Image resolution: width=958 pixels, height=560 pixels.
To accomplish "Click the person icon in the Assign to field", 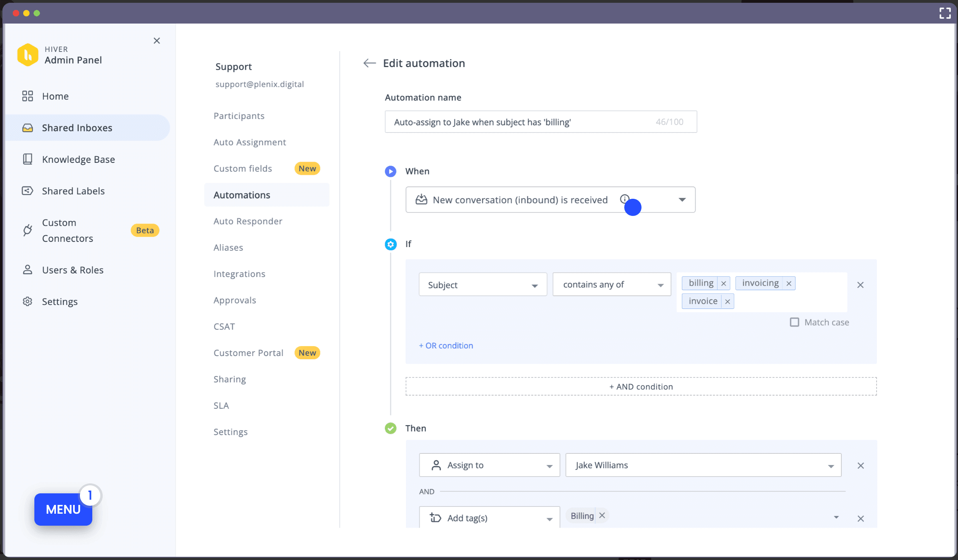I will [x=437, y=465].
